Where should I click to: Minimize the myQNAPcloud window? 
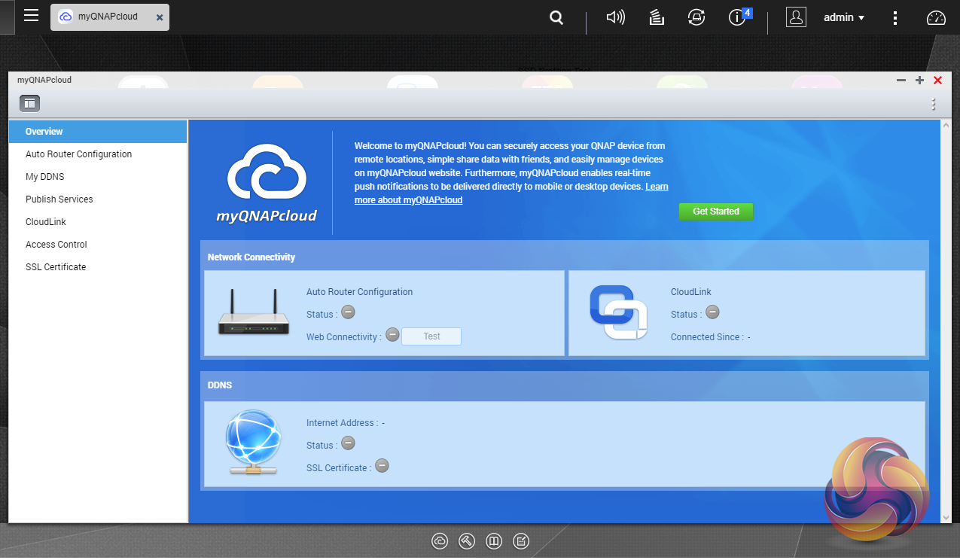click(901, 81)
